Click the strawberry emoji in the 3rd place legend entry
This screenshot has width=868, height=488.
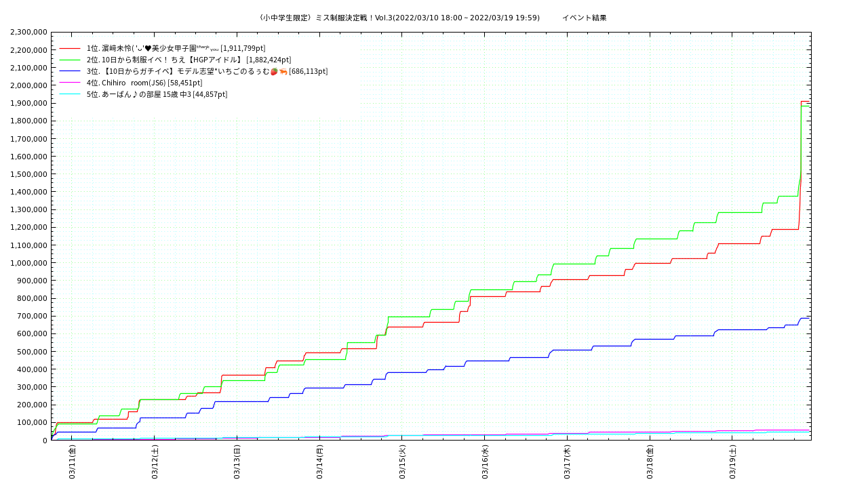coord(273,71)
